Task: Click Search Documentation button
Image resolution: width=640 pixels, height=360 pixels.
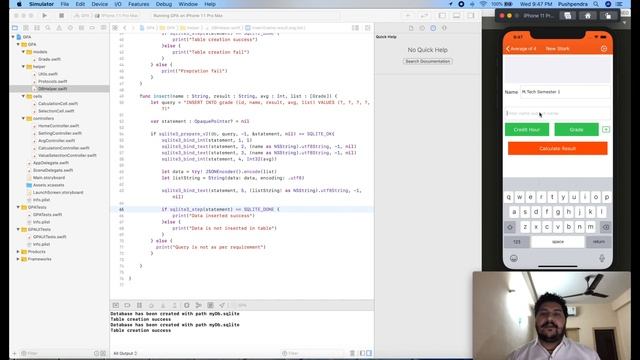Action: click(x=427, y=61)
